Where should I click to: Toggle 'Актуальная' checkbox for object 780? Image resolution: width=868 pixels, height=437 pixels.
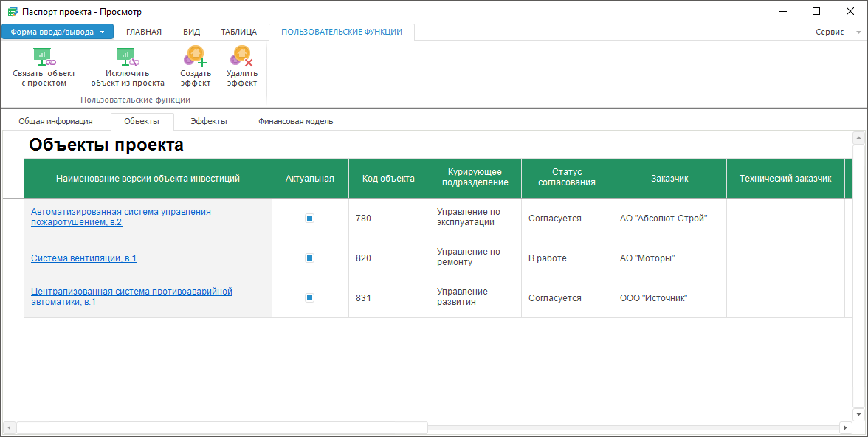coord(310,218)
